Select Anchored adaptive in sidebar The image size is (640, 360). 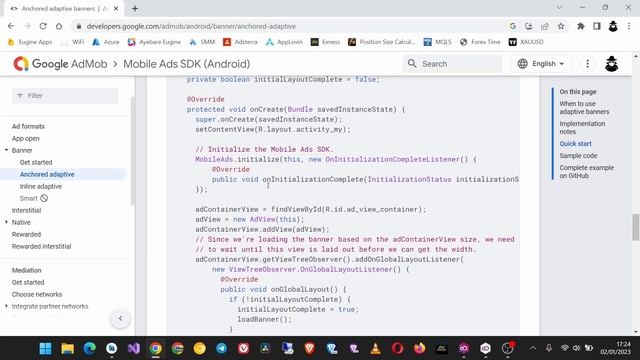tap(47, 174)
